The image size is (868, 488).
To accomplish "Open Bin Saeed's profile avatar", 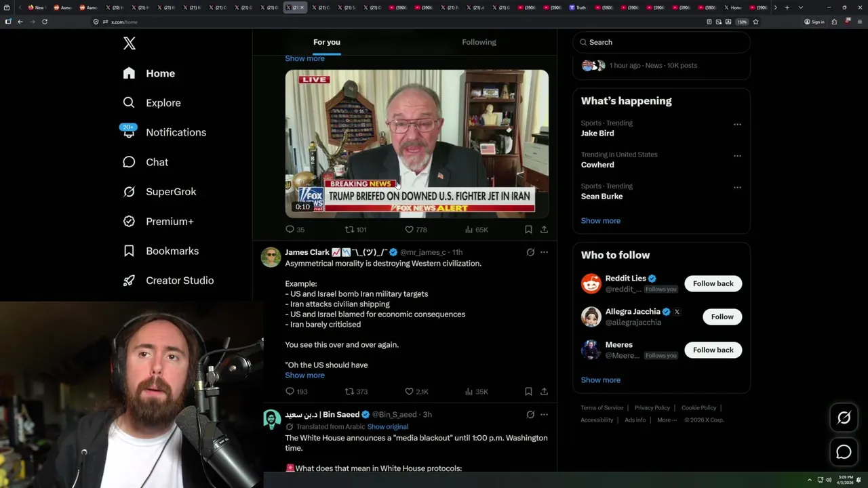I will 271,420.
